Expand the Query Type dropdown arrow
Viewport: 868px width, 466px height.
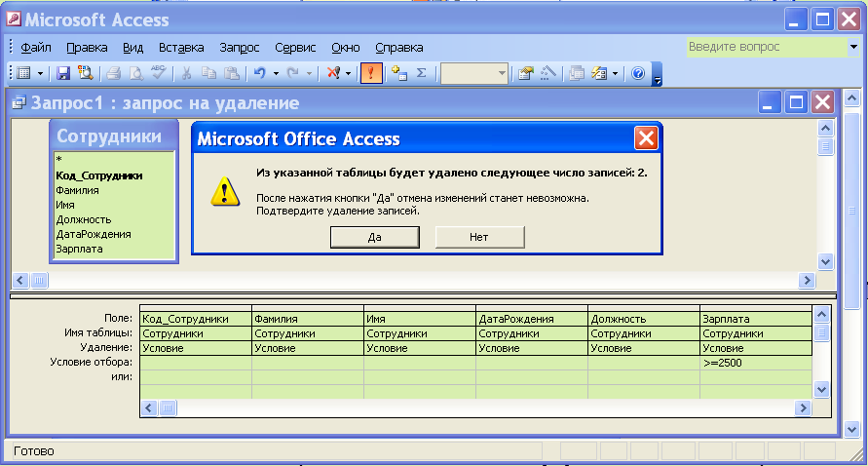pos(348,73)
